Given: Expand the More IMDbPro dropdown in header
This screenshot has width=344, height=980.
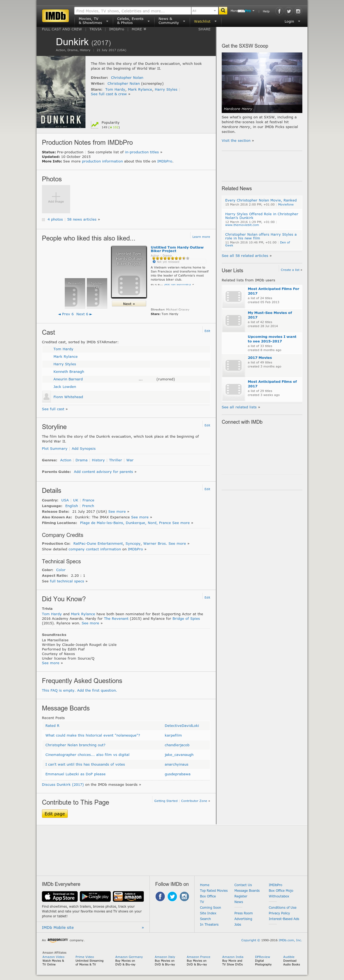Looking at the screenshot, I should (242, 11).
